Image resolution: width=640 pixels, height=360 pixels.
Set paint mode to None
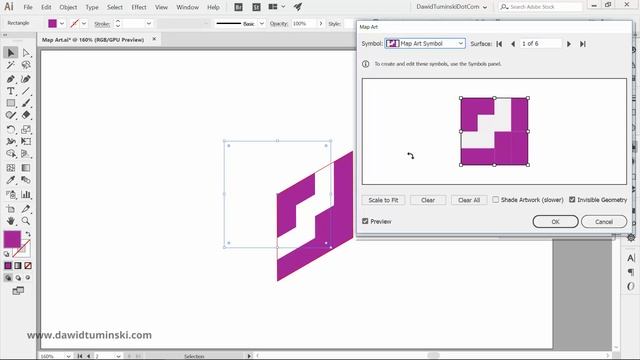click(x=28, y=266)
